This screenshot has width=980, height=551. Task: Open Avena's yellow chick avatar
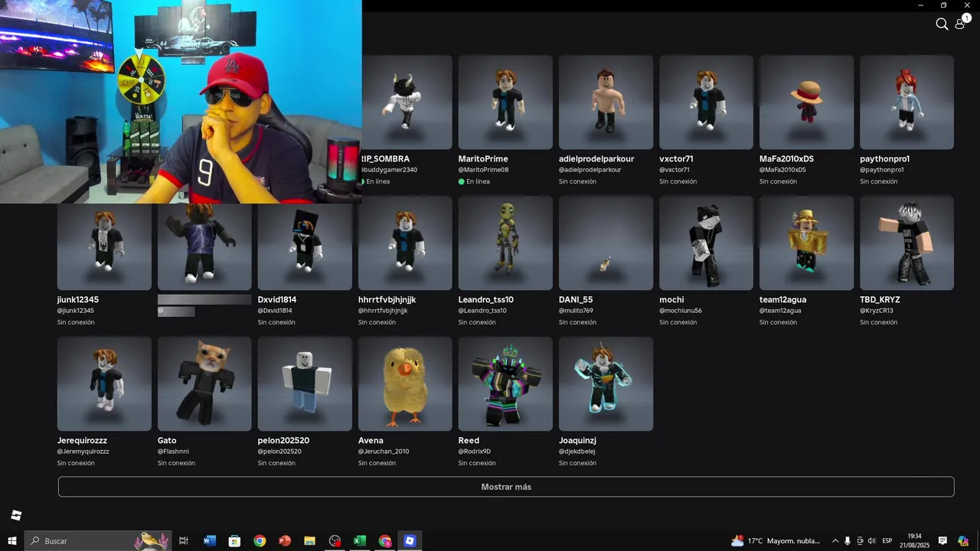pos(405,383)
